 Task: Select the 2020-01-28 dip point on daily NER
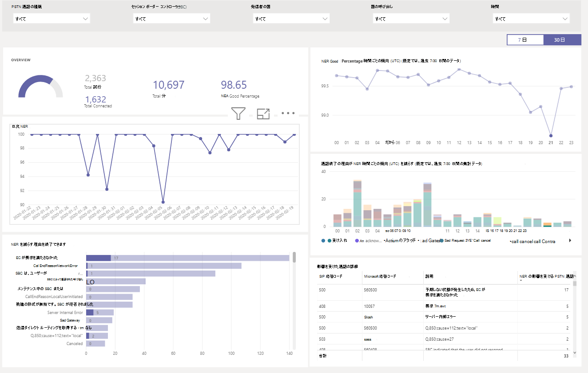[88, 175]
